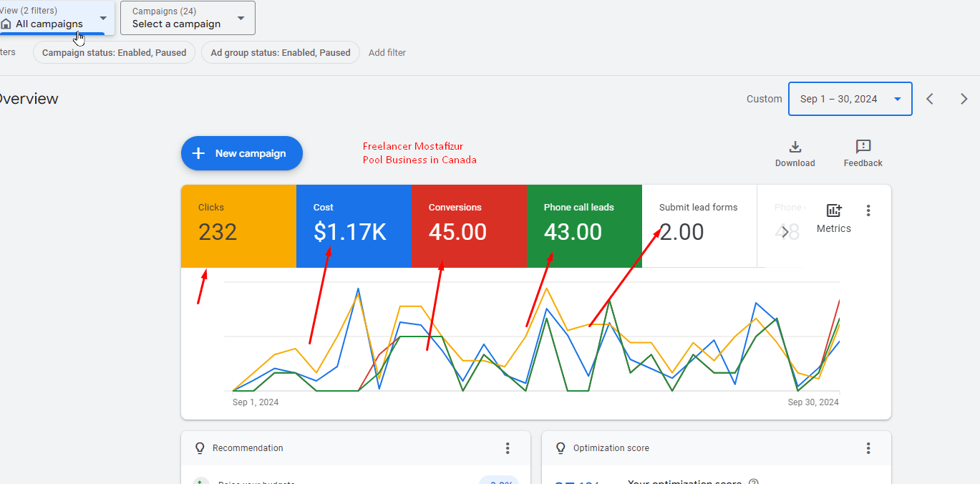The width and height of the screenshot is (980, 484).
Task: Open the Optimization score card's three-dot menu
Action: (x=868, y=448)
